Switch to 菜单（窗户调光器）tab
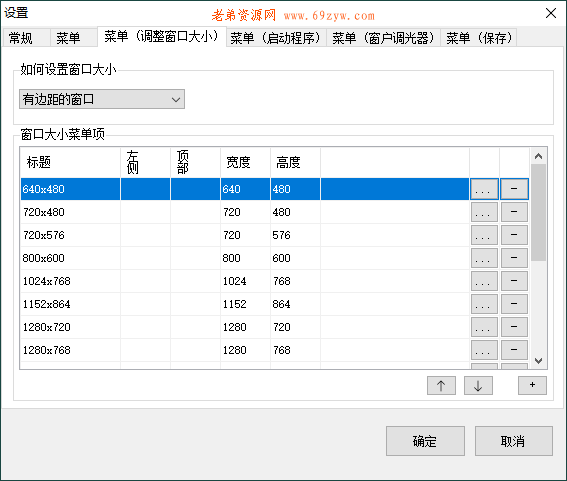Screen dimensions: 567x481 click(383, 38)
